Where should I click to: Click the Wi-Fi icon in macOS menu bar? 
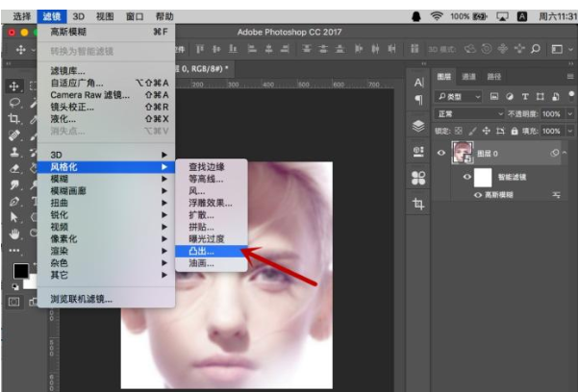[x=437, y=16]
